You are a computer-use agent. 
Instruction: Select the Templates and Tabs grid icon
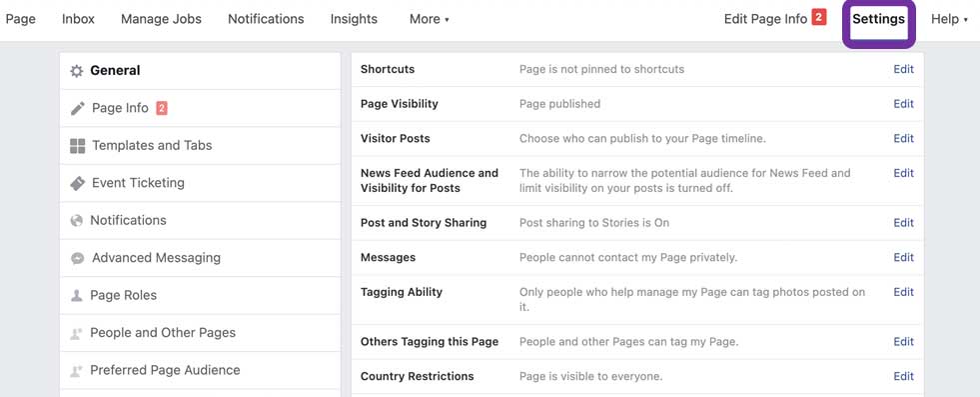[78, 146]
